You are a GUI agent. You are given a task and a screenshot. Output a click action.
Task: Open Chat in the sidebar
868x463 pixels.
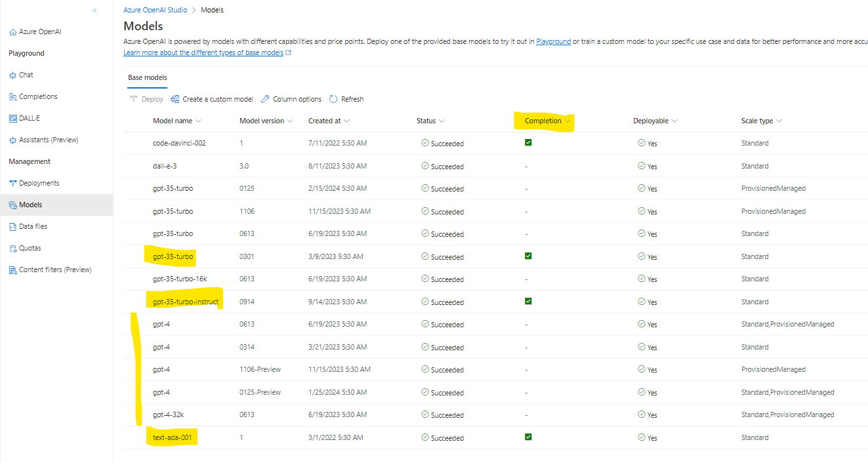point(26,75)
